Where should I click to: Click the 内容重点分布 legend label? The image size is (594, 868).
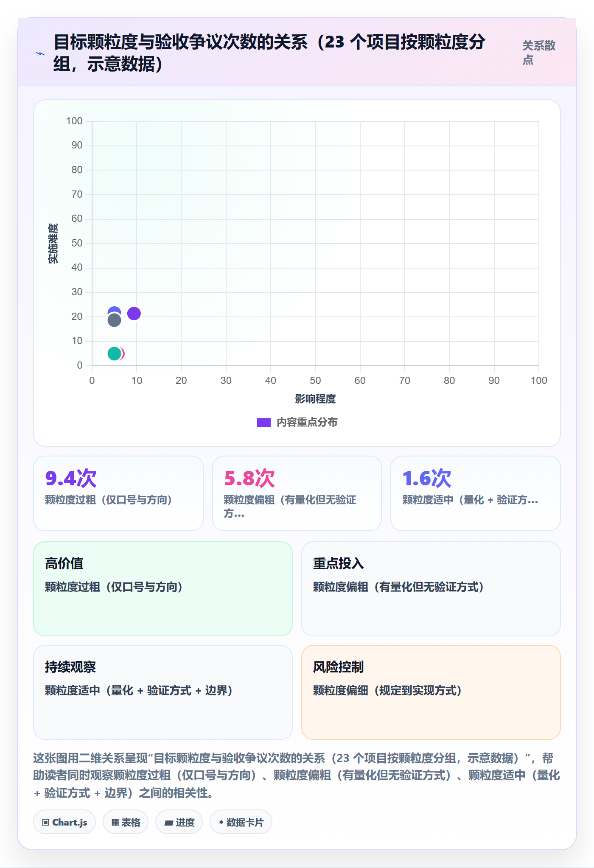pos(307,423)
